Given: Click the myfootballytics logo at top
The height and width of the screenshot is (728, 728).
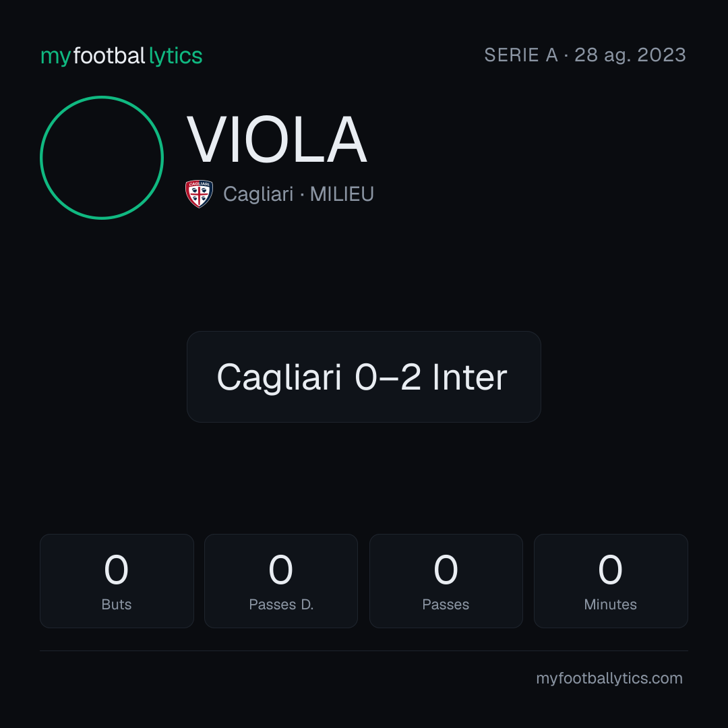Looking at the screenshot, I should pos(121,56).
